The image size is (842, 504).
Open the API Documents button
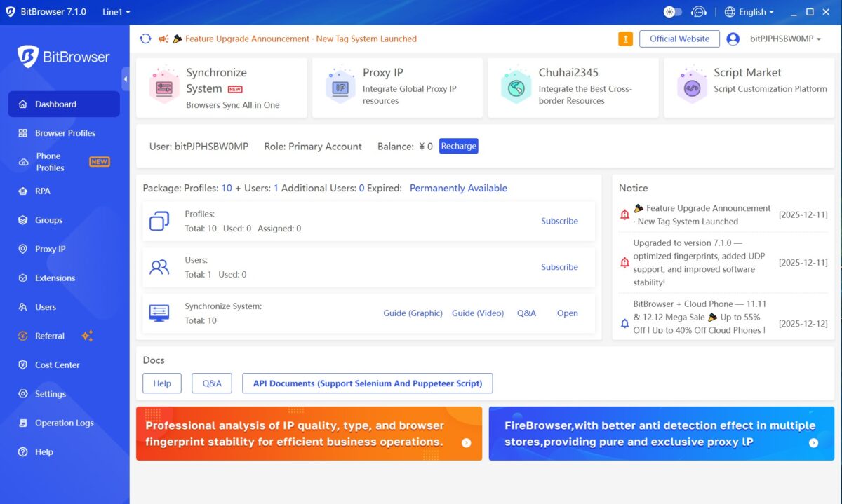click(367, 383)
